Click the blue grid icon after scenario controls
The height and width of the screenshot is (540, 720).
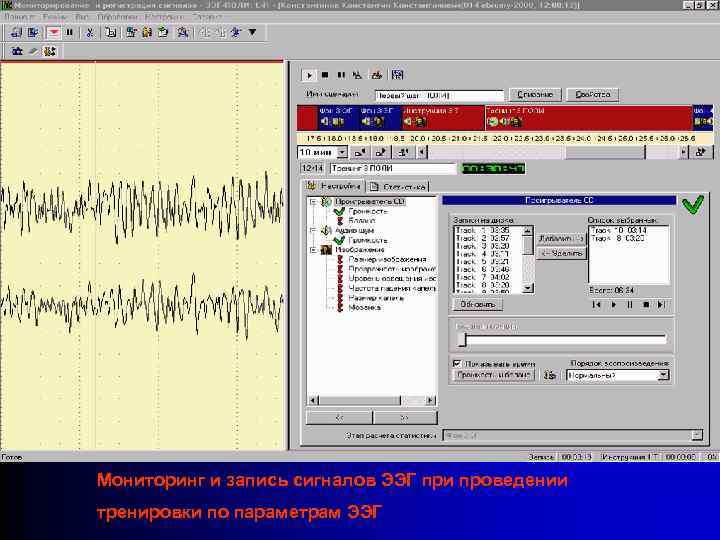[398, 75]
